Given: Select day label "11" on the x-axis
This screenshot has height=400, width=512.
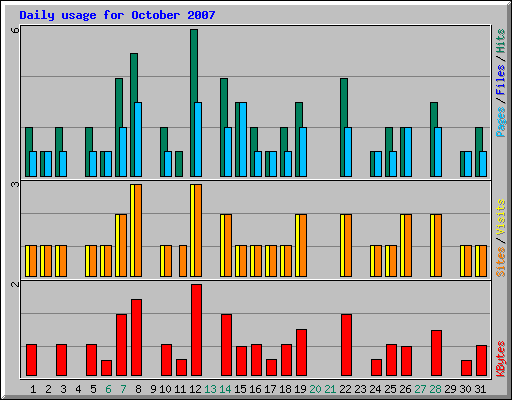Looking at the screenshot, I should tap(180, 389).
